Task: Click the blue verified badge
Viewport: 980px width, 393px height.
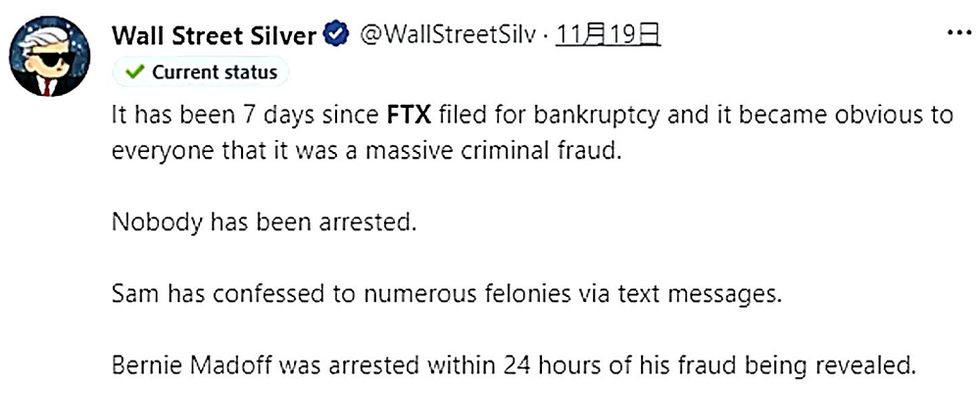Action: 335,36
